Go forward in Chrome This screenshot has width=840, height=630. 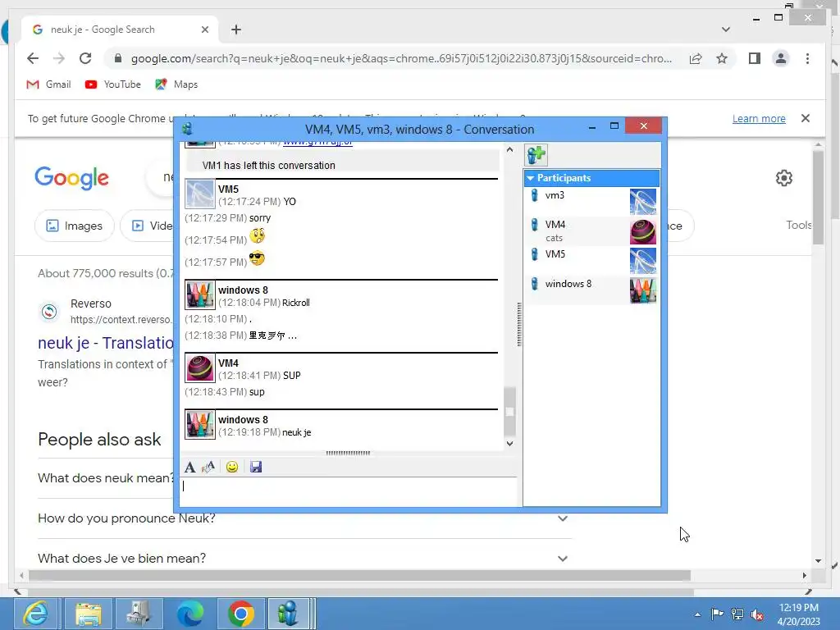pyautogui.click(x=59, y=58)
